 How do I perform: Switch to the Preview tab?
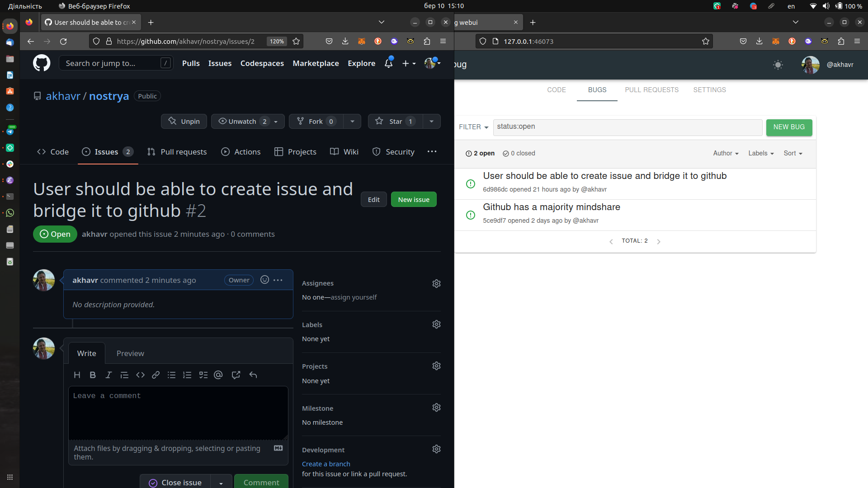[130, 353]
